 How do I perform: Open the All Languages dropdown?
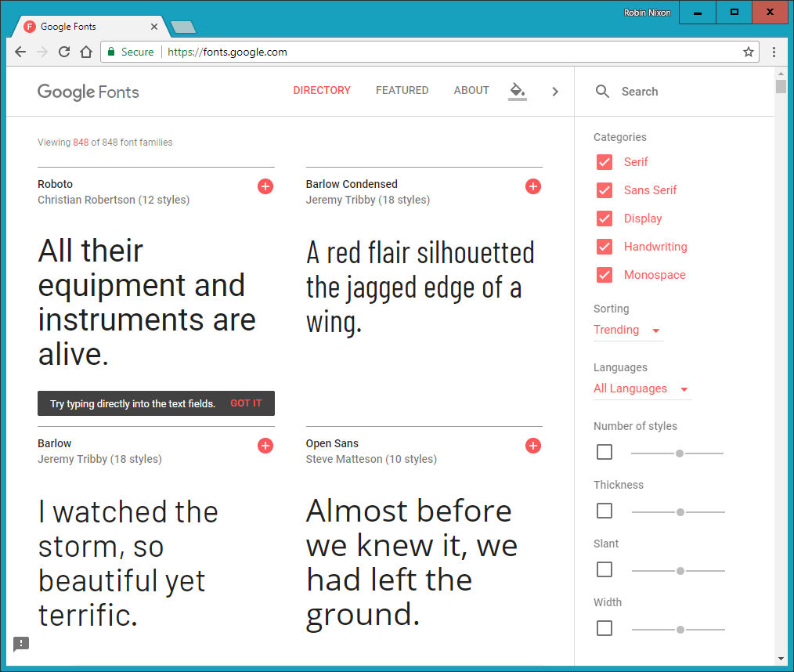point(641,389)
